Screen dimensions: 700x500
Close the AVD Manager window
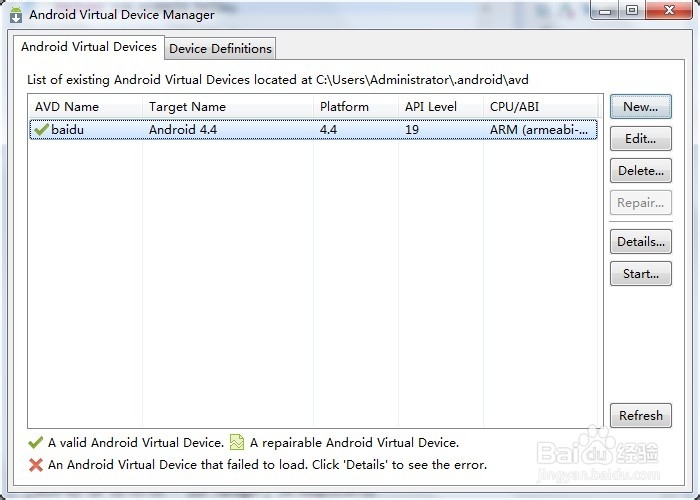tap(669, 10)
